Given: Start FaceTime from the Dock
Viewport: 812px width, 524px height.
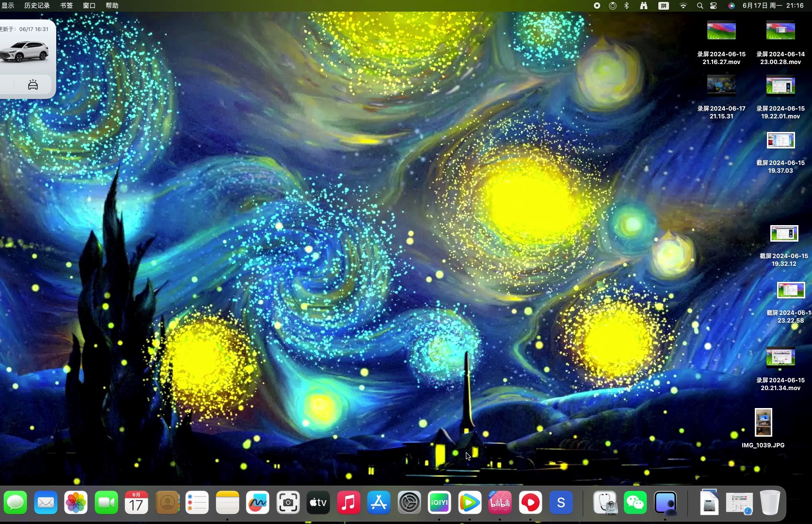Looking at the screenshot, I should click(x=106, y=503).
